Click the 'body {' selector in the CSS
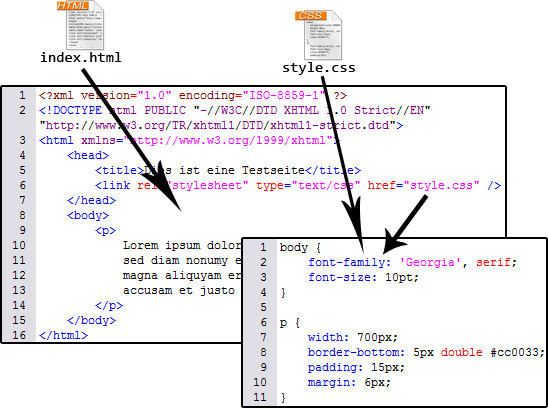The width and height of the screenshot is (548, 408). (x=300, y=248)
